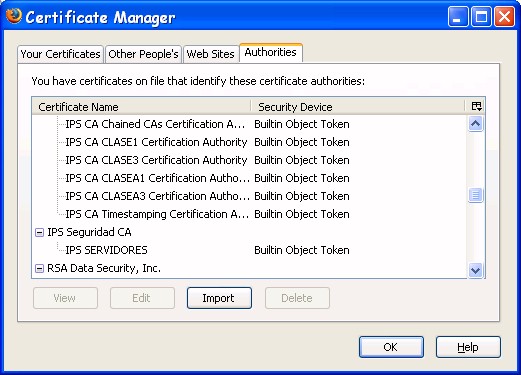Open Help for Certificate Manager
This screenshot has width=521, height=375.
[468, 347]
